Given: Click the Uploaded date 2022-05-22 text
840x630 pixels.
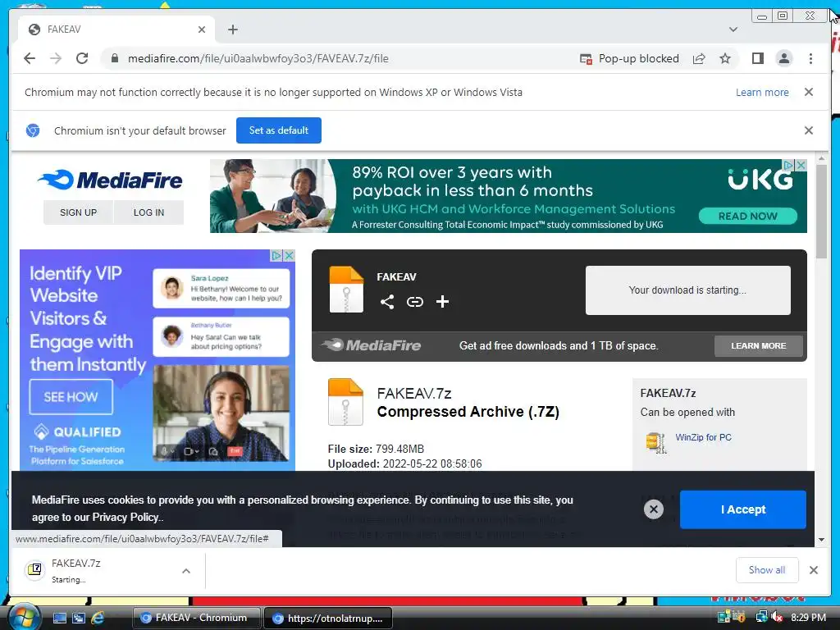Looking at the screenshot, I should (x=404, y=464).
